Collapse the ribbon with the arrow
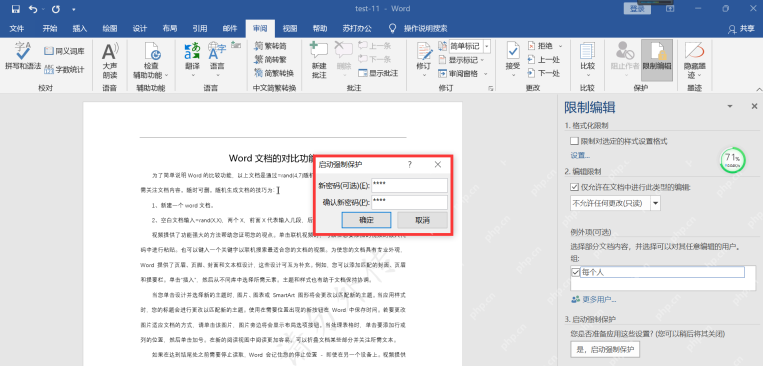The image size is (763, 366). [x=759, y=89]
